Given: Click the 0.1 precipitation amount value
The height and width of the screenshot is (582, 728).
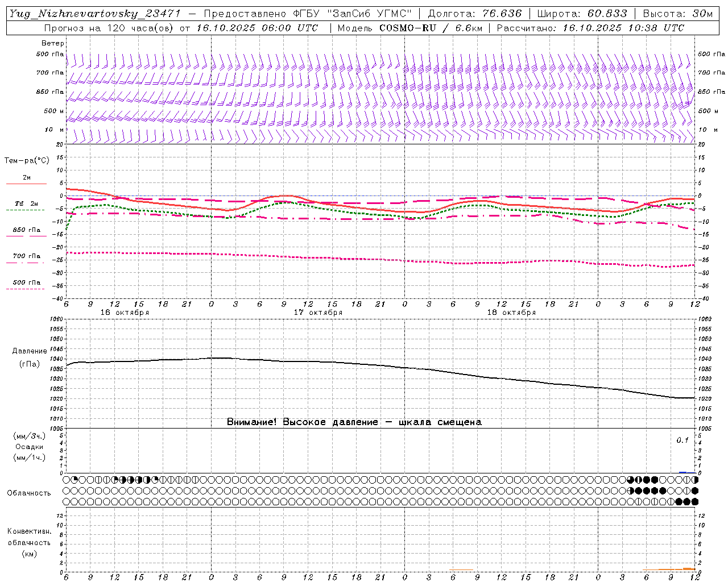Looking at the screenshot, I should [x=682, y=440].
